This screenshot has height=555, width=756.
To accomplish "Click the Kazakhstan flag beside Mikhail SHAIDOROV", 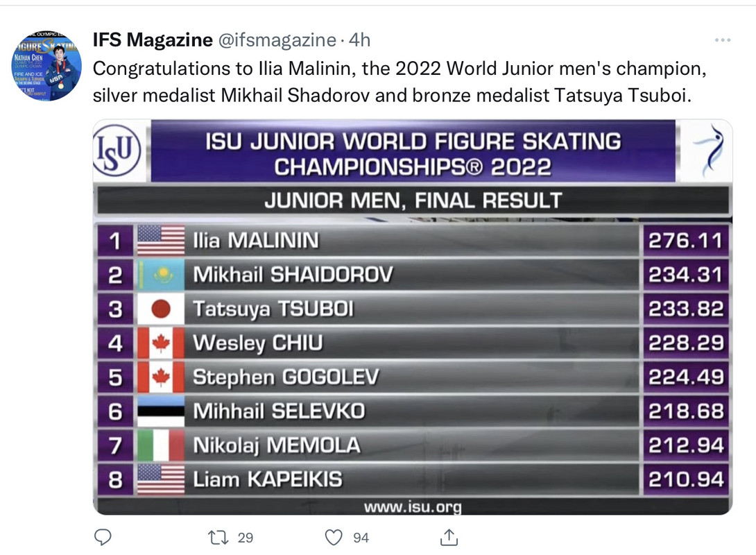I will pyautogui.click(x=160, y=275).
